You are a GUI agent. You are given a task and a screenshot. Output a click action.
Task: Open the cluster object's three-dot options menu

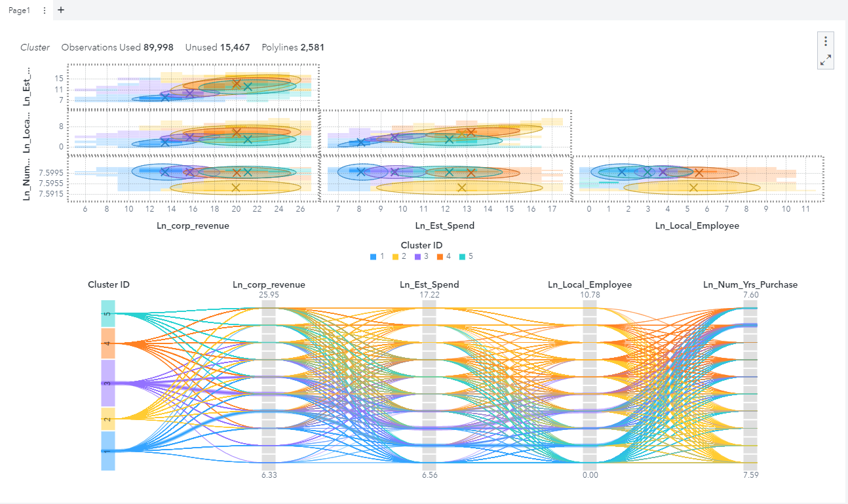click(x=826, y=41)
